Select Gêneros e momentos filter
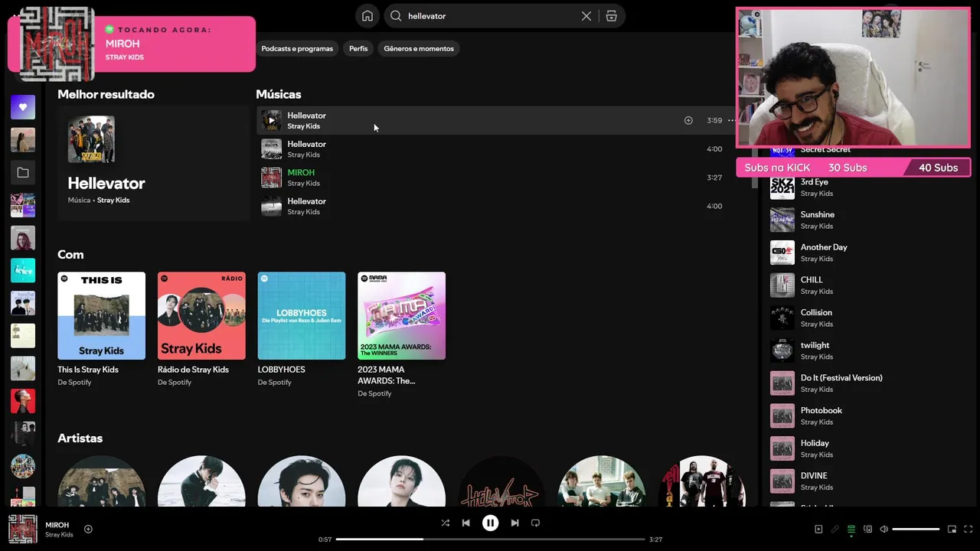The image size is (980, 551). tap(419, 48)
